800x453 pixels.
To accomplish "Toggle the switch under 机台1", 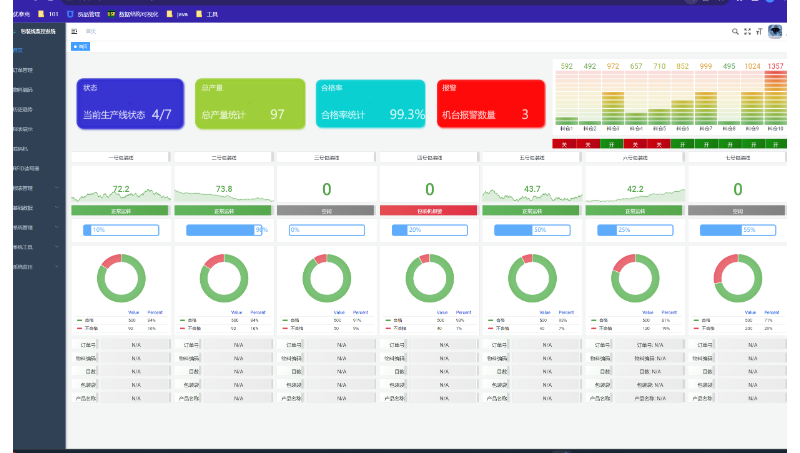I will [x=564, y=144].
